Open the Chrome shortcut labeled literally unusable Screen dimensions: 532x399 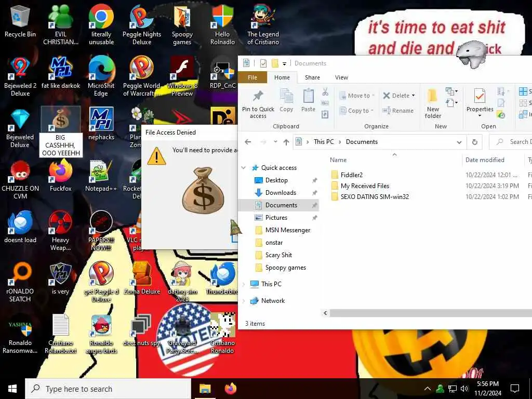point(101,25)
